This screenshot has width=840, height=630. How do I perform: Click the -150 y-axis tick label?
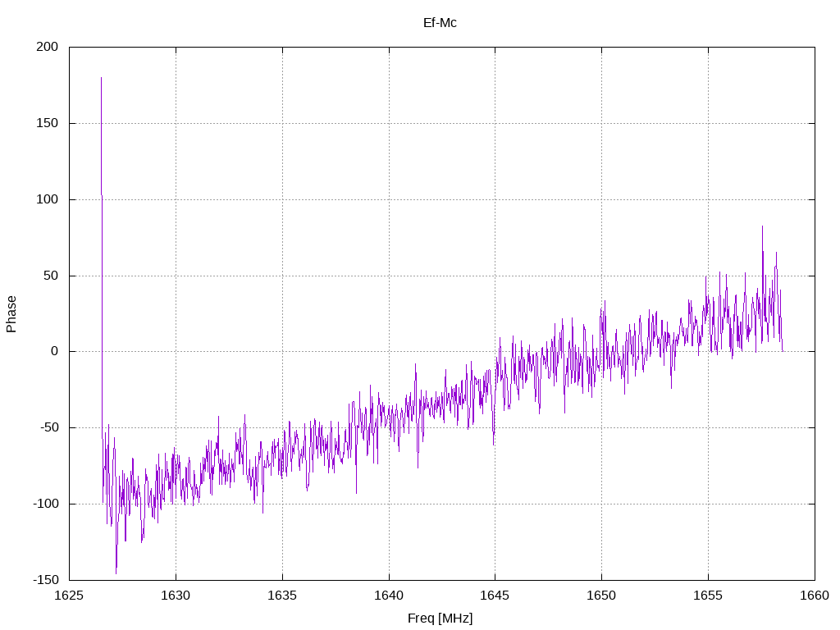click(46, 580)
